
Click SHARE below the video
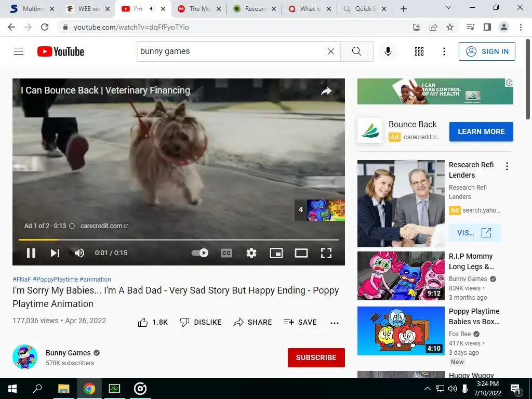[253, 322]
